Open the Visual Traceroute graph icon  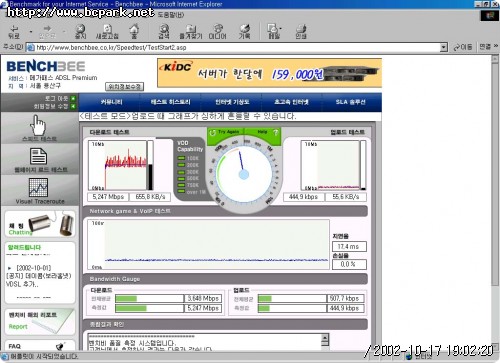click(x=38, y=187)
